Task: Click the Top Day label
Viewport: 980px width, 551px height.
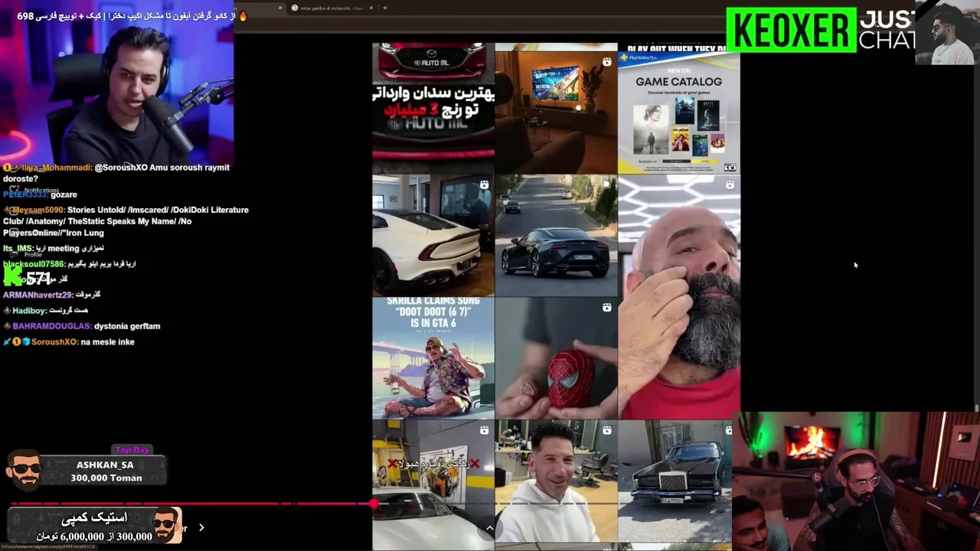Action: [x=132, y=450]
